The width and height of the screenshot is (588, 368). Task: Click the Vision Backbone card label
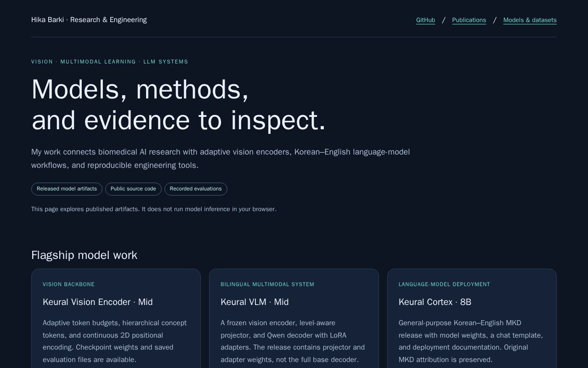(68, 285)
